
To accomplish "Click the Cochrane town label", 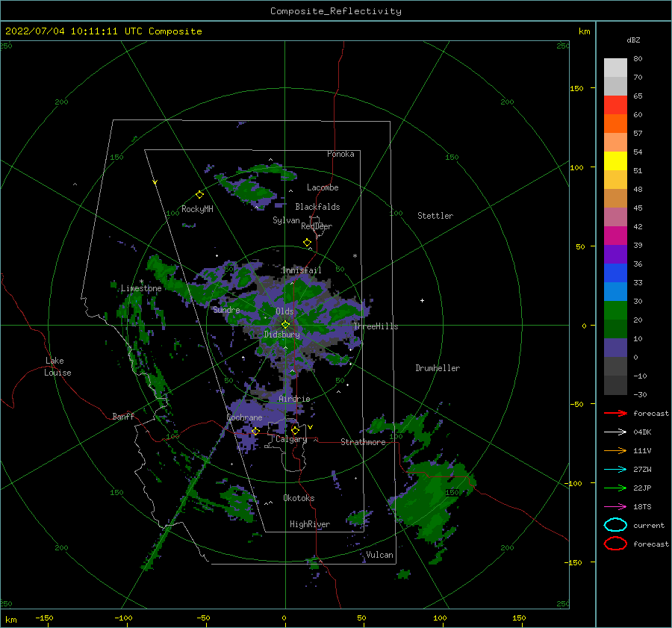I will point(244,417).
